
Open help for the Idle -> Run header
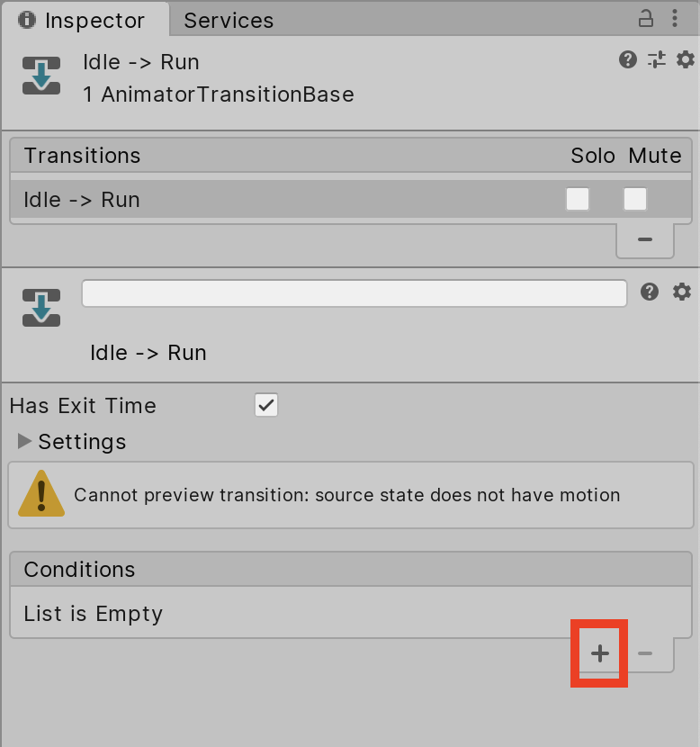coord(628,60)
